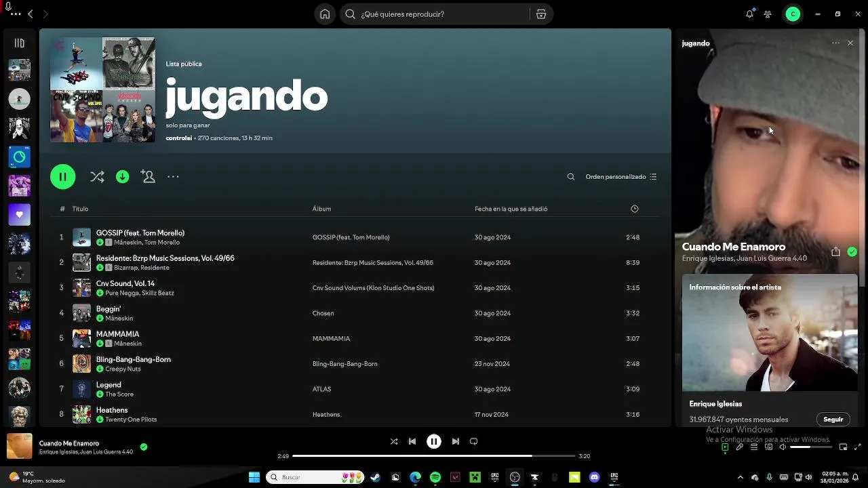This screenshot has height=488, width=868.
Task: Click the now playing cover in player bar
Action: coord(19,447)
